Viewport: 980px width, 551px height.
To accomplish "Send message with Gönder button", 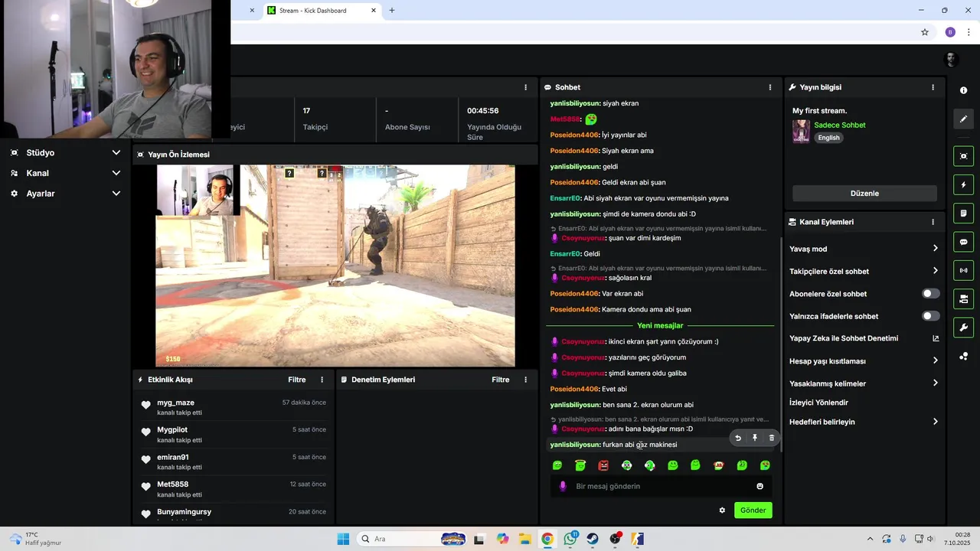I will click(753, 510).
